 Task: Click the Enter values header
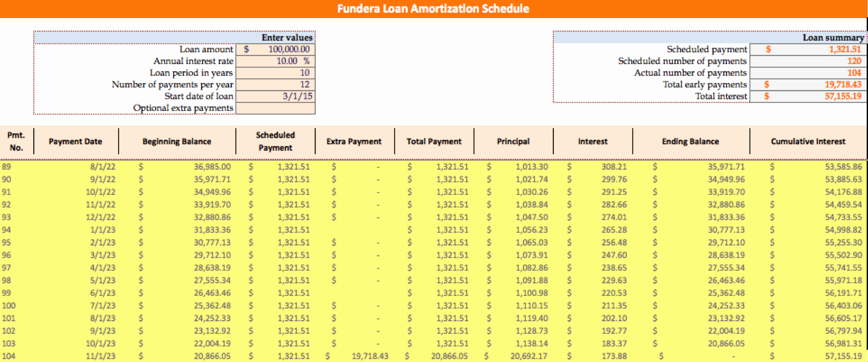coord(287,38)
